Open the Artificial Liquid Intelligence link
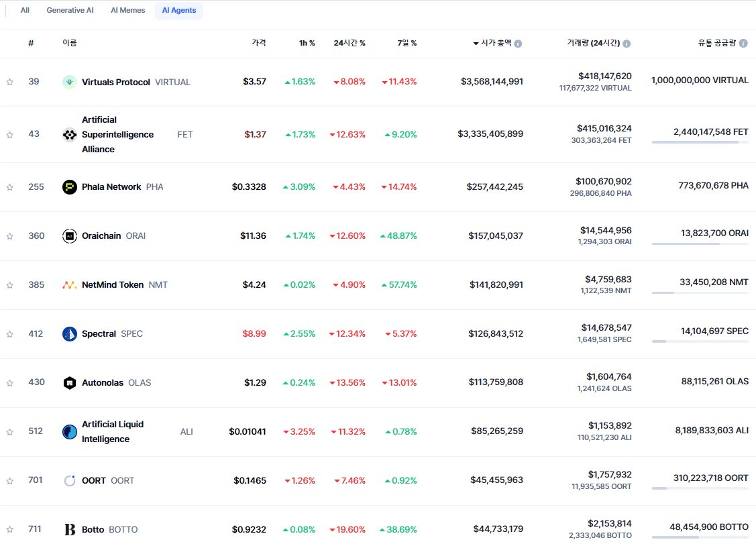 [114, 432]
